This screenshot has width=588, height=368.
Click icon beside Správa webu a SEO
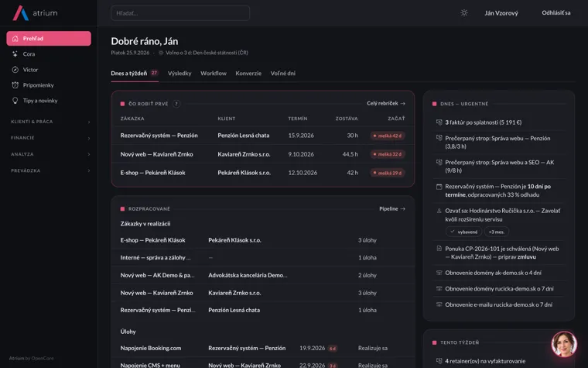point(439,162)
